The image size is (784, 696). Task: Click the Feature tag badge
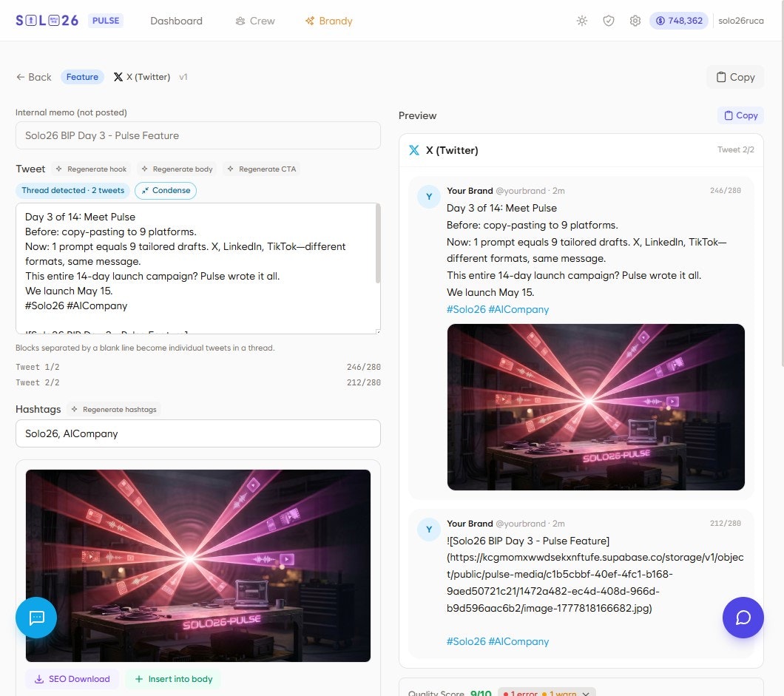83,77
